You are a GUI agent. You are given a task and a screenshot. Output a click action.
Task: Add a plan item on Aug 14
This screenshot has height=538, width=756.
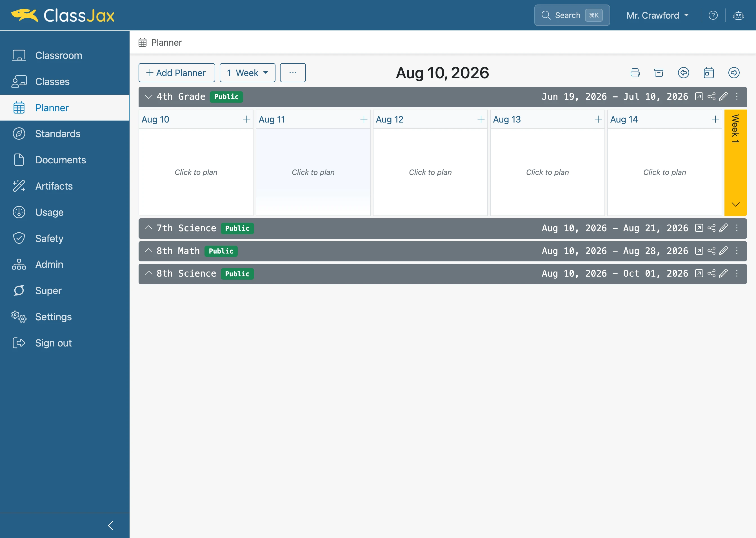click(x=715, y=119)
